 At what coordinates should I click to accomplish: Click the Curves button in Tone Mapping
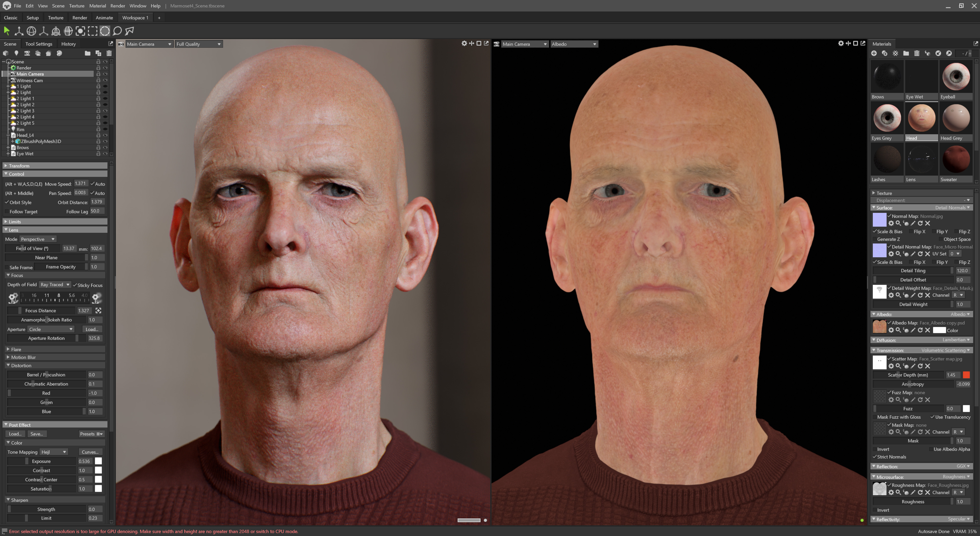pos(90,452)
